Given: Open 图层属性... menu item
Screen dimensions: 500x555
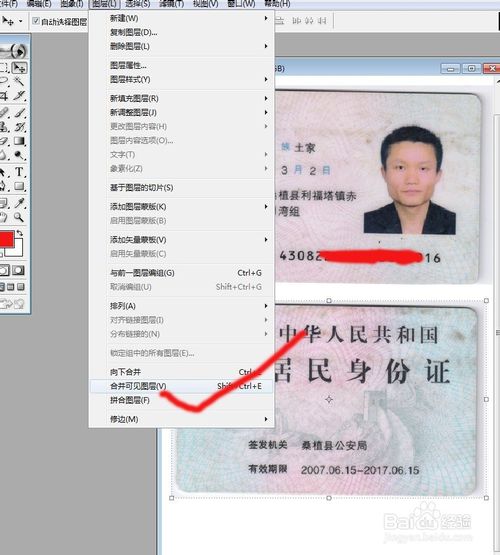Looking at the screenshot, I should (x=182, y=65).
